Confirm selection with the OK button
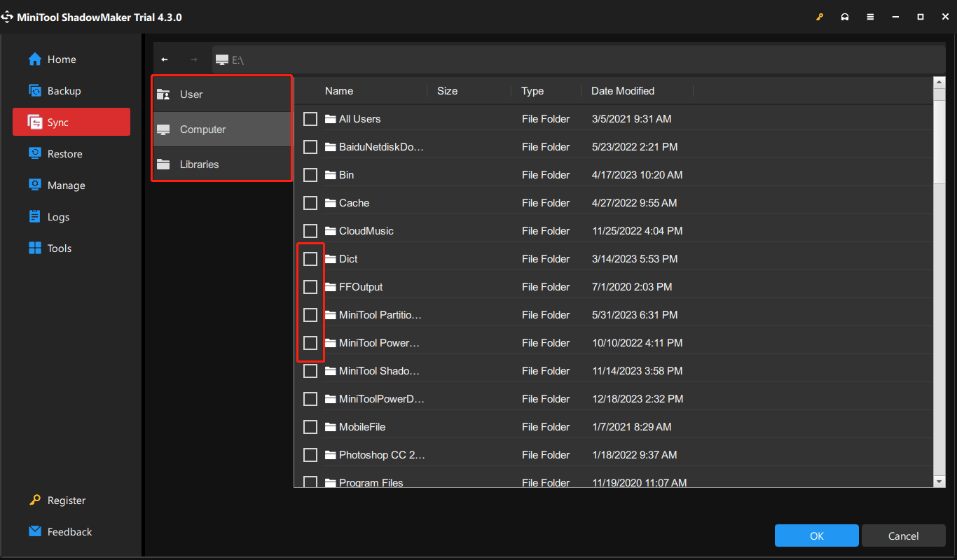 tap(816, 535)
